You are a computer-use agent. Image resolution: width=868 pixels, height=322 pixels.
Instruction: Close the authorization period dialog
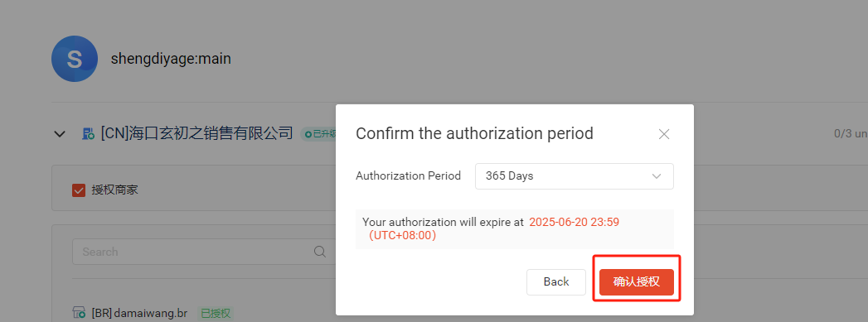point(664,133)
